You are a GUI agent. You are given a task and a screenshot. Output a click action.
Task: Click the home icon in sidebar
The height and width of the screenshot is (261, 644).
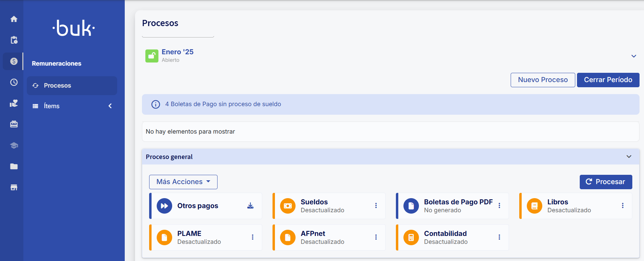click(14, 19)
